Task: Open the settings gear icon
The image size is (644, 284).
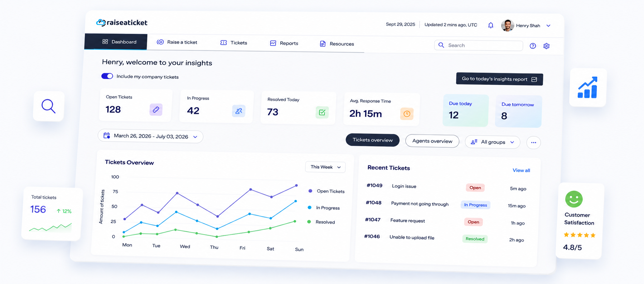Action: click(x=546, y=46)
